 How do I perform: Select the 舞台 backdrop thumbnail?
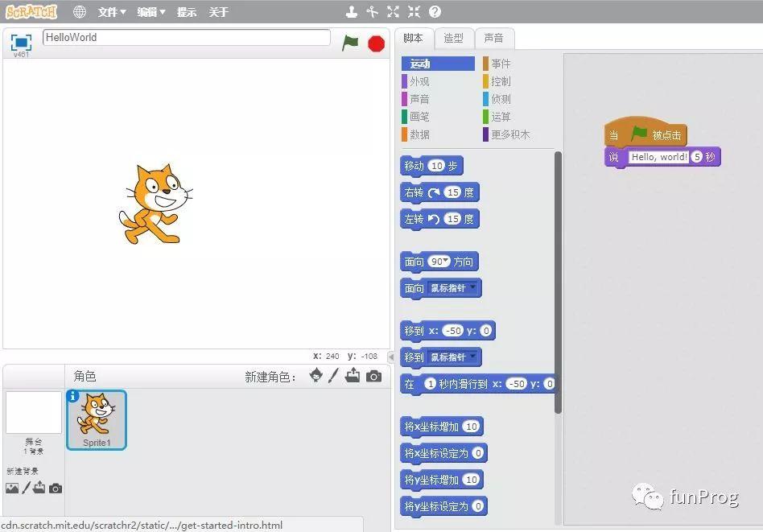[34, 413]
